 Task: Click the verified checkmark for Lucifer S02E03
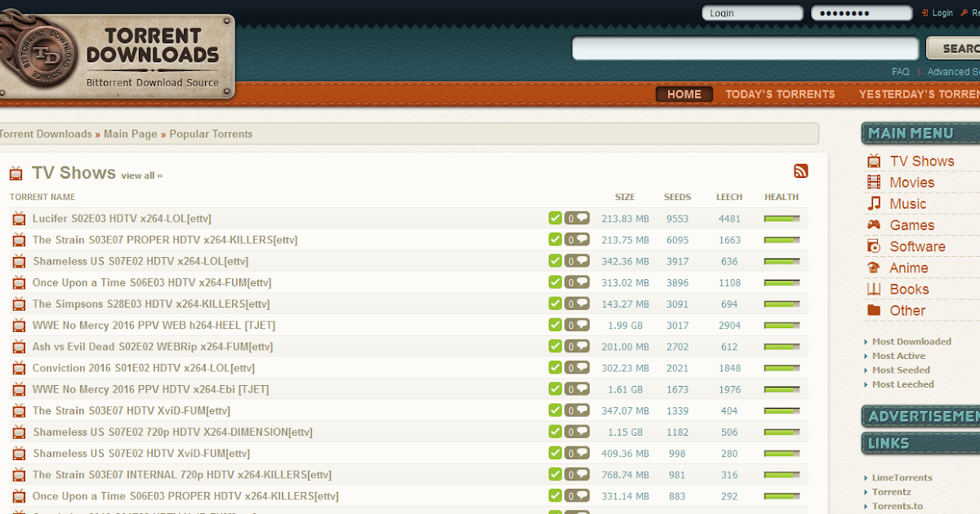555,218
